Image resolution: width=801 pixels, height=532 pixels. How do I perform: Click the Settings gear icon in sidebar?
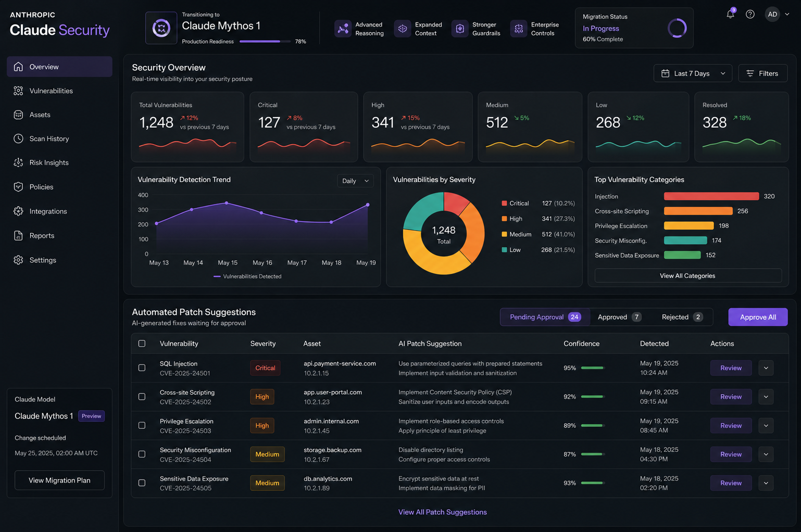[x=18, y=260]
